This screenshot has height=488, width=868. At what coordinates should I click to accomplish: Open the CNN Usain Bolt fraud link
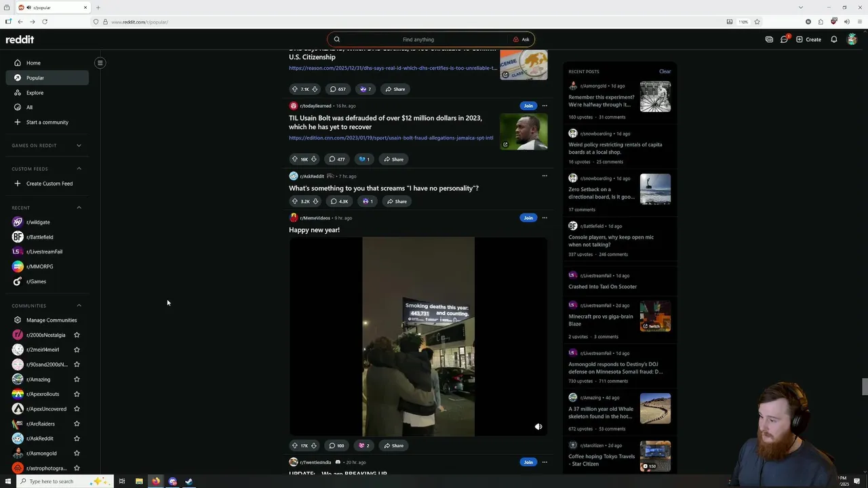point(391,138)
